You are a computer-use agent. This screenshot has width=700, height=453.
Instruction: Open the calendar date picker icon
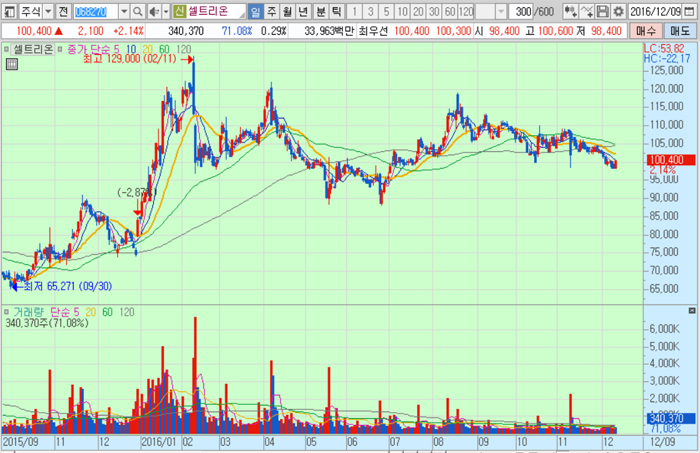(691, 12)
